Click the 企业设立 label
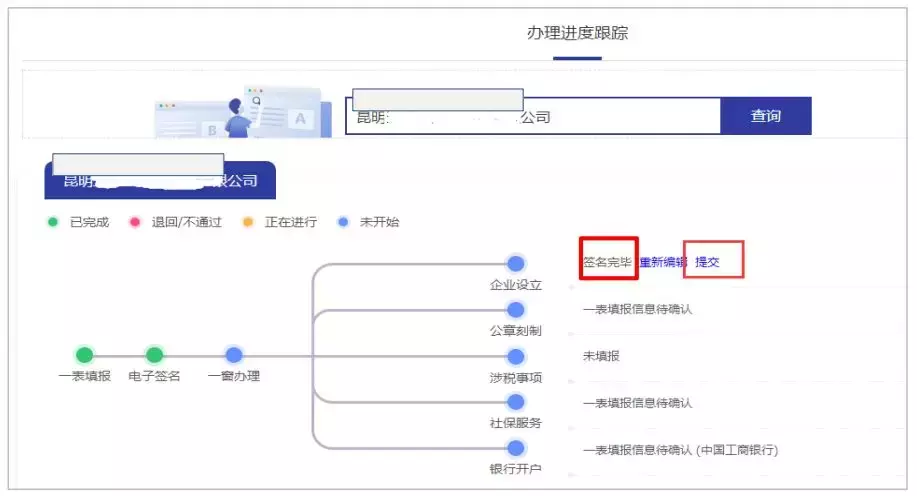Image resolution: width=917 pixels, height=496 pixels. (516, 285)
